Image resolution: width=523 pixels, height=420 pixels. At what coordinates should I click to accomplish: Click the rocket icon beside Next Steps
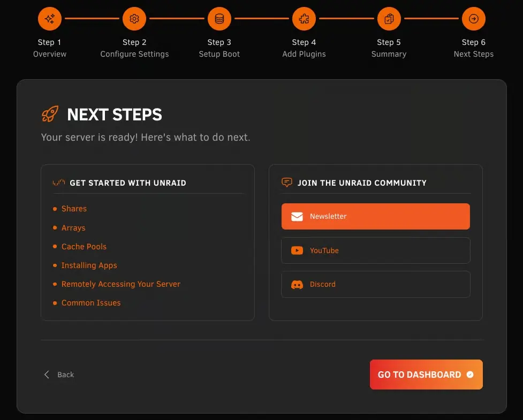(x=50, y=114)
